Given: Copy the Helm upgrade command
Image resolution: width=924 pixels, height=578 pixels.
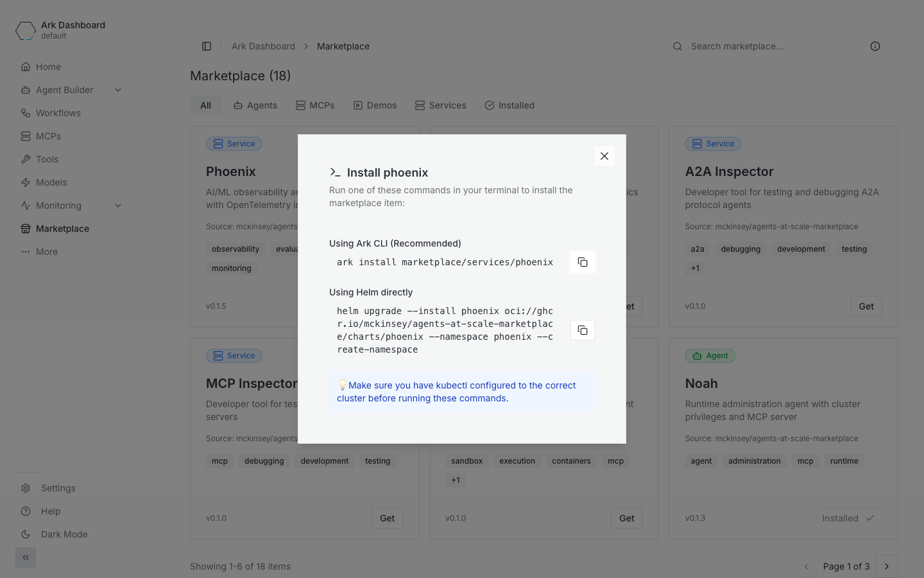Looking at the screenshot, I should click(x=583, y=330).
